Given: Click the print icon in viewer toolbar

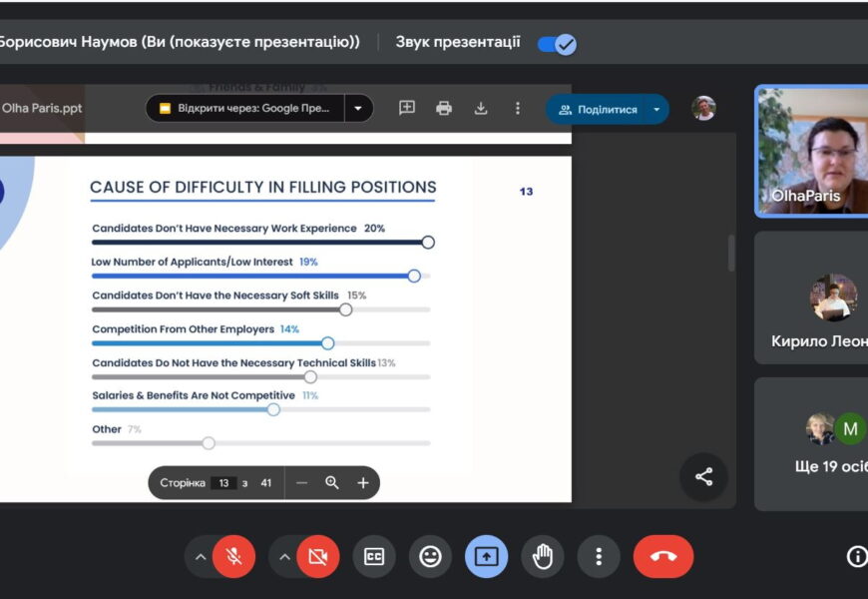Looking at the screenshot, I should click(444, 108).
